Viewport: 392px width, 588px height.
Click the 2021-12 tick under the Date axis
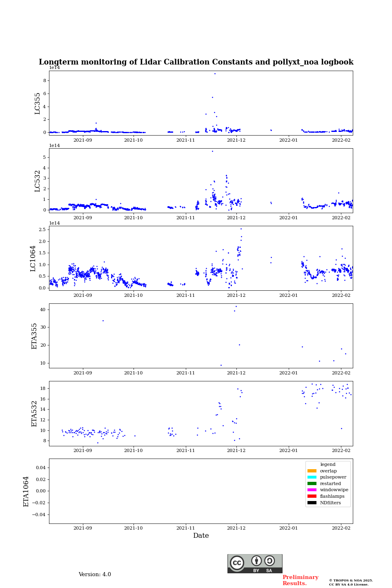(x=236, y=528)
